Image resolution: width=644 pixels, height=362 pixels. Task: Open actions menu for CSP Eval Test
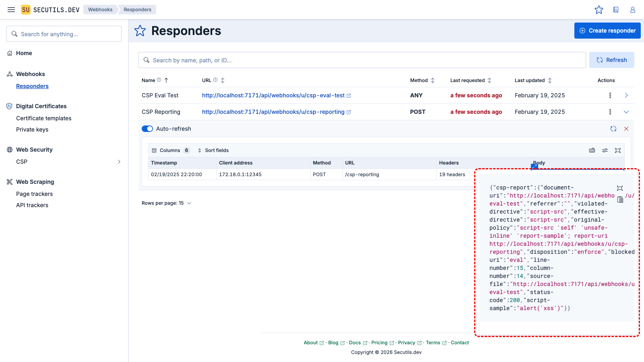click(610, 95)
